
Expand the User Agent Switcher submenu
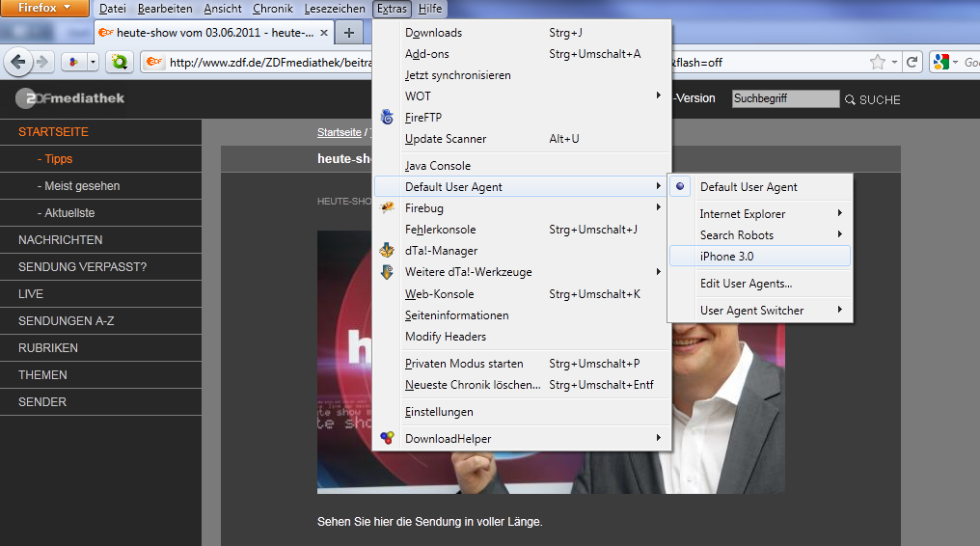(760, 311)
